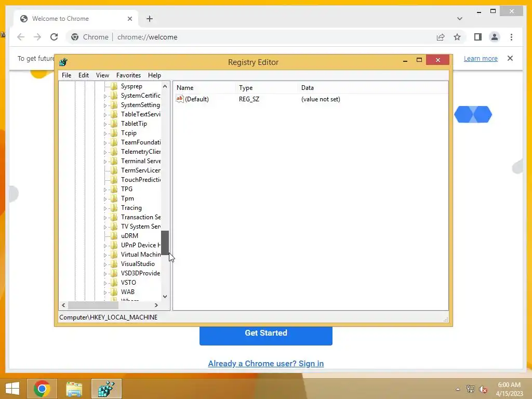Click the Get Started button

(x=266, y=333)
